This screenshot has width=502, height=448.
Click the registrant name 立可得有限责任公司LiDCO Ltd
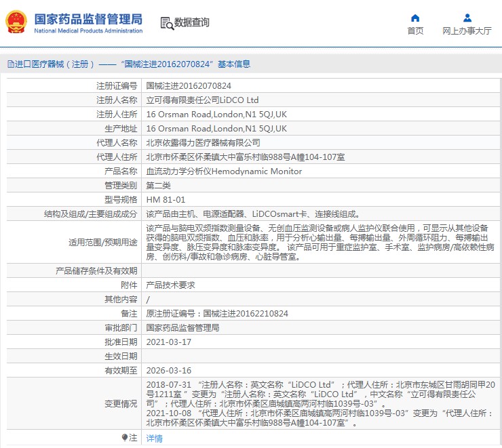202,100
